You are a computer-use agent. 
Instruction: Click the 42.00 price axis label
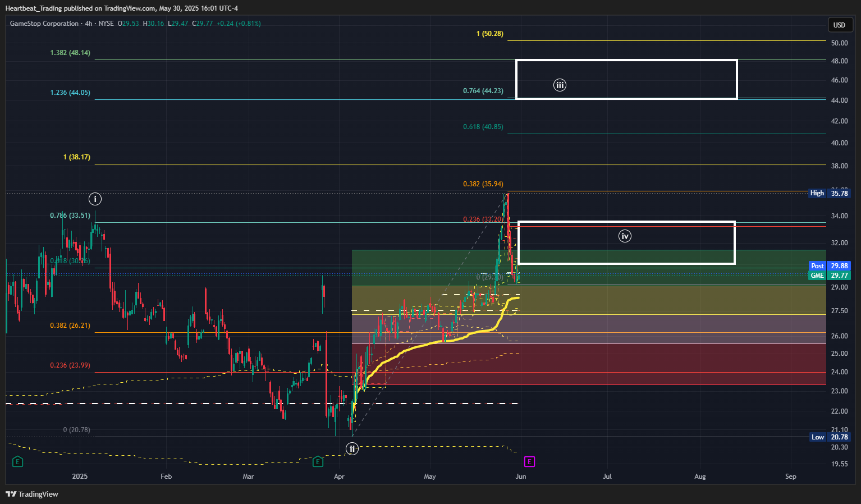coord(840,121)
